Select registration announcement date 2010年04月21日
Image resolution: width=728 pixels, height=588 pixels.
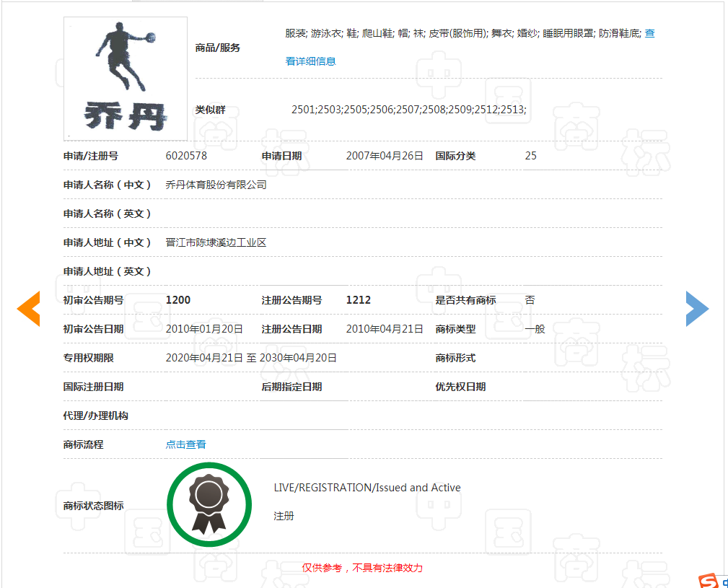[385, 329]
